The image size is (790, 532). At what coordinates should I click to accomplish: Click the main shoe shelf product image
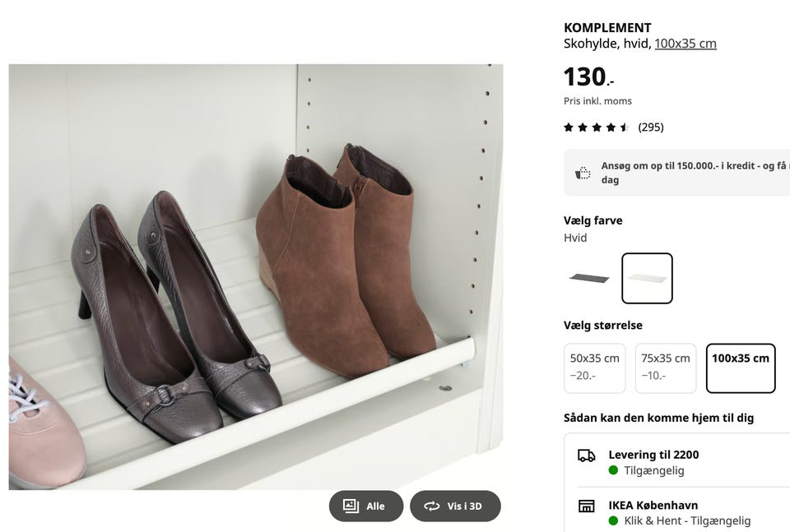255,277
